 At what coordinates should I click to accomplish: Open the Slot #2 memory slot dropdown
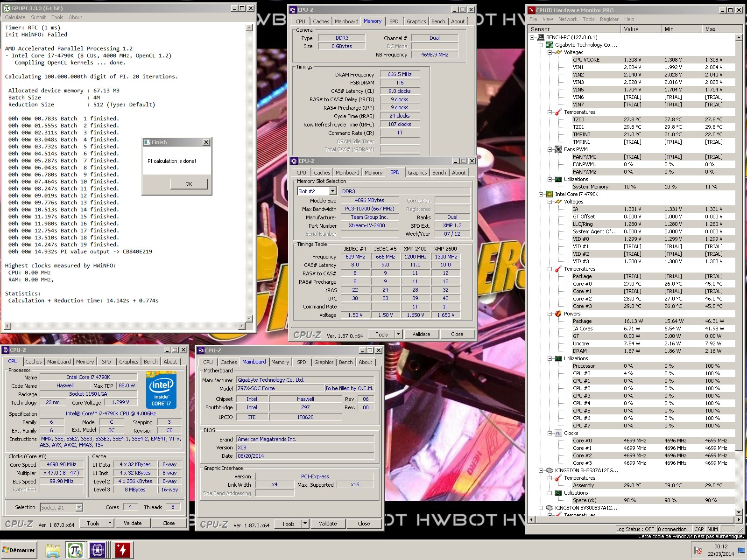[x=332, y=191]
